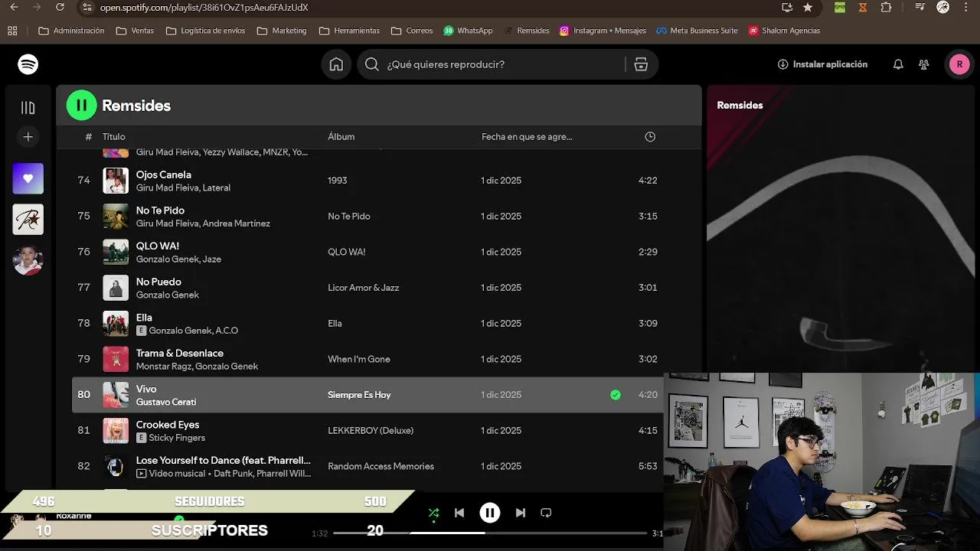Screen dimensions: 980x551
Task: Toggle shuffle in the player bar
Action: tap(433, 513)
